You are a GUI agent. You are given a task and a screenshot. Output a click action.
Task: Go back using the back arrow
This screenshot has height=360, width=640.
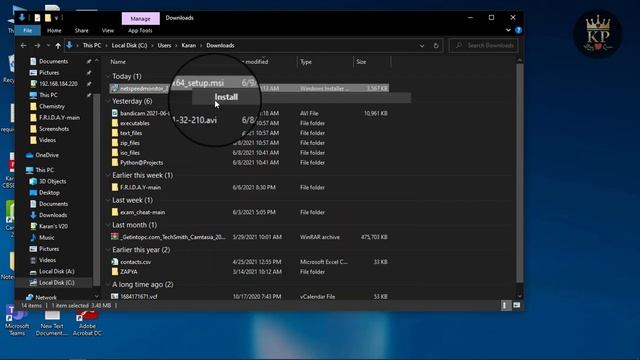pyautogui.click(x=24, y=46)
